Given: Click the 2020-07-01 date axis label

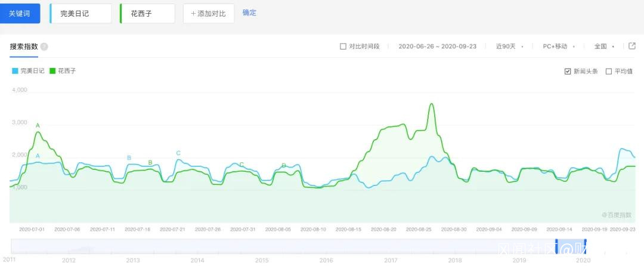Looking at the screenshot, I should 32,230.
